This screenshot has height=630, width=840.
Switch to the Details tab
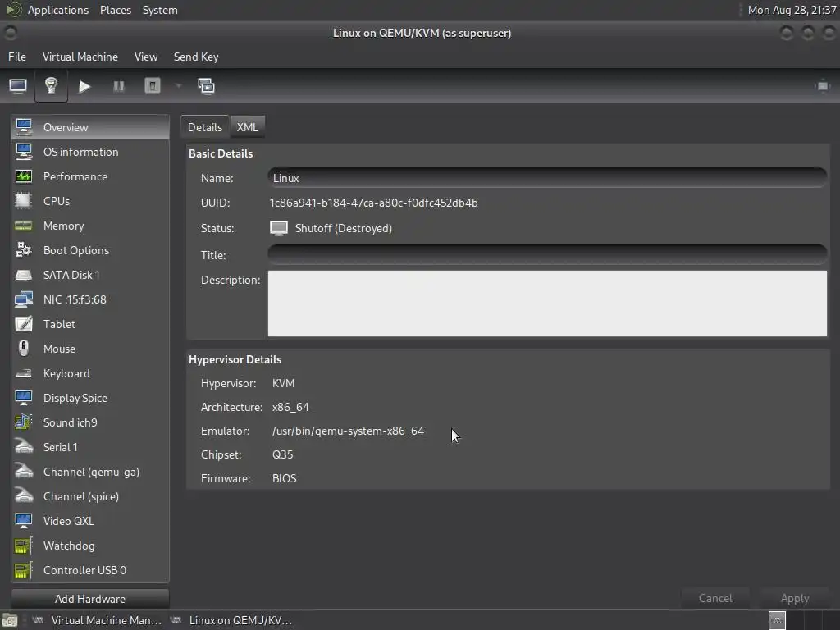(205, 127)
